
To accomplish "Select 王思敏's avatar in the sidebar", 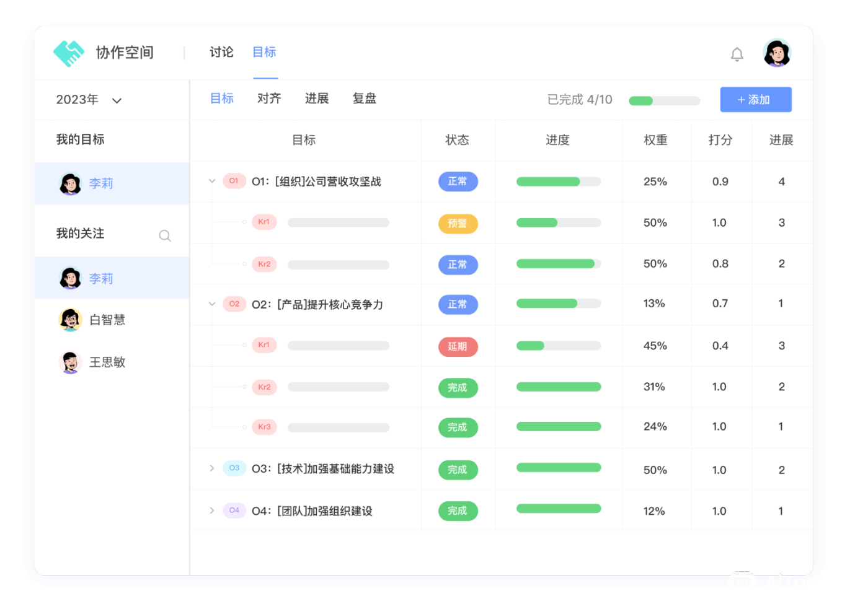I will coord(70,362).
